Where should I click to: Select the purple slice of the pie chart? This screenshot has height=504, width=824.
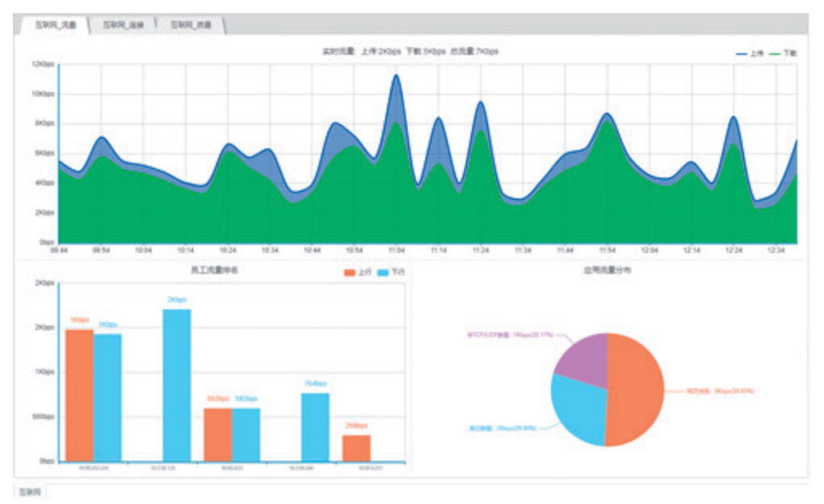(x=584, y=358)
